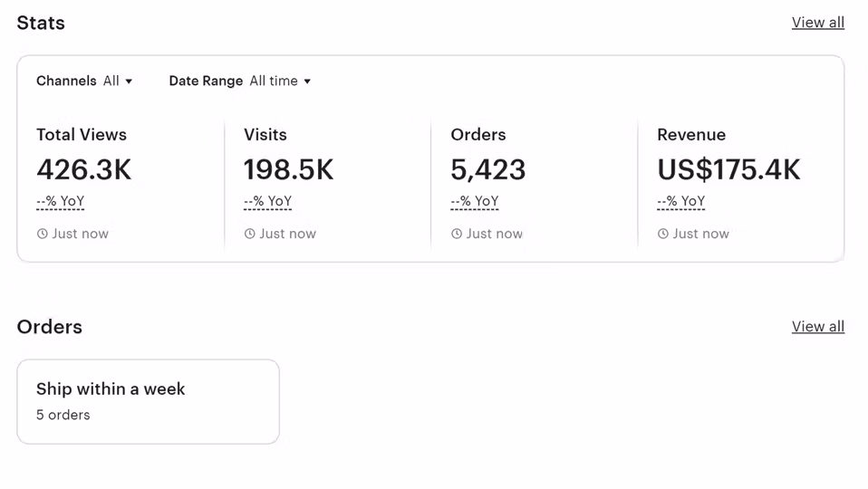Click the clock icon under Total Views

coord(42,234)
